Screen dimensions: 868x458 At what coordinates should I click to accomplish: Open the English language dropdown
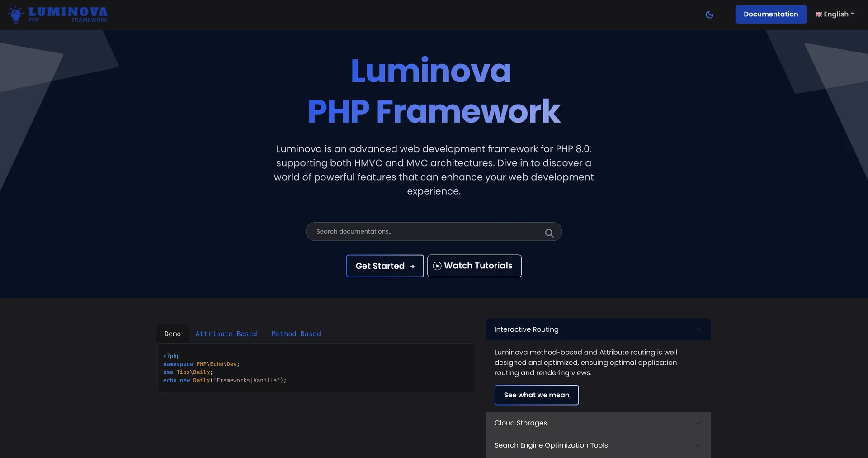(835, 14)
